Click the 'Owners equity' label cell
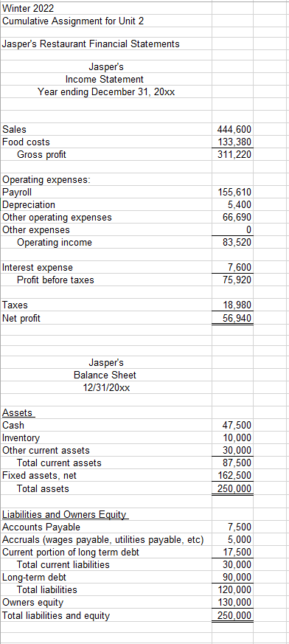This screenshot has width=289, height=644. click(106, 603)
